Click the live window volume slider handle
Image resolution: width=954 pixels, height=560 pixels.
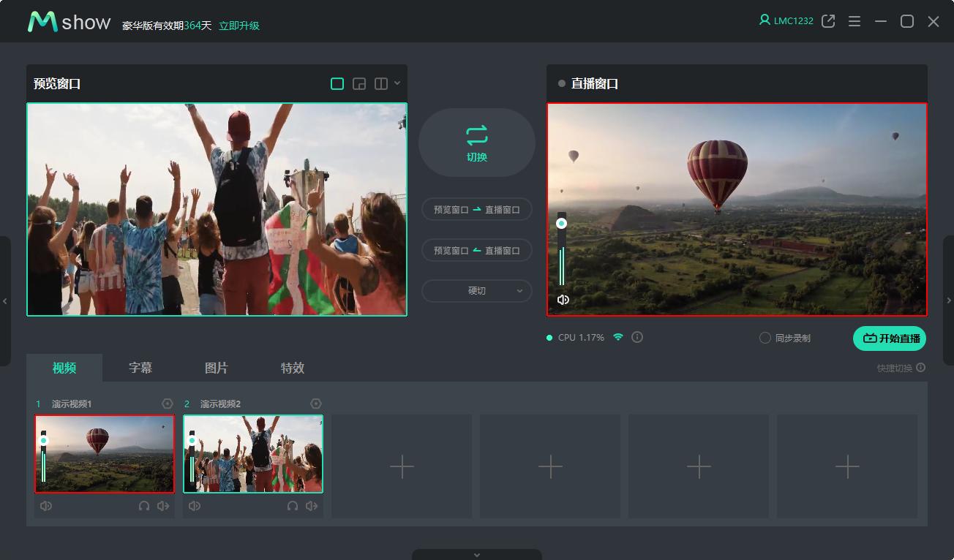(x=561, y=224)
